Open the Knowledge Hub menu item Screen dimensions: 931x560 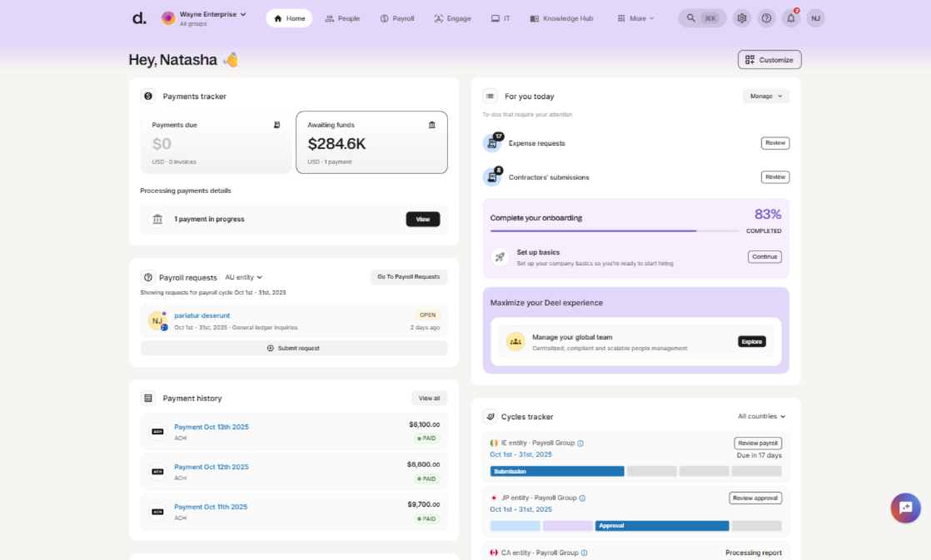[x=561, y=18]
